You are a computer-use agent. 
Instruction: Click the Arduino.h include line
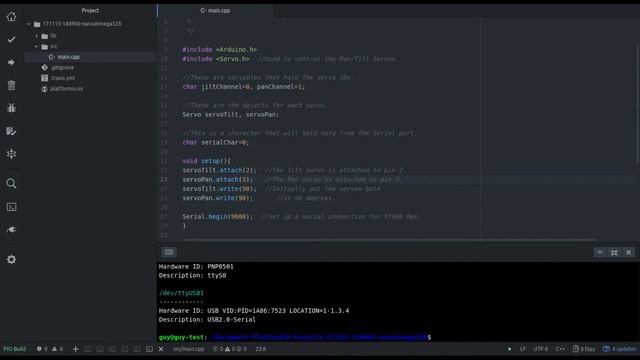click(220, 50)
